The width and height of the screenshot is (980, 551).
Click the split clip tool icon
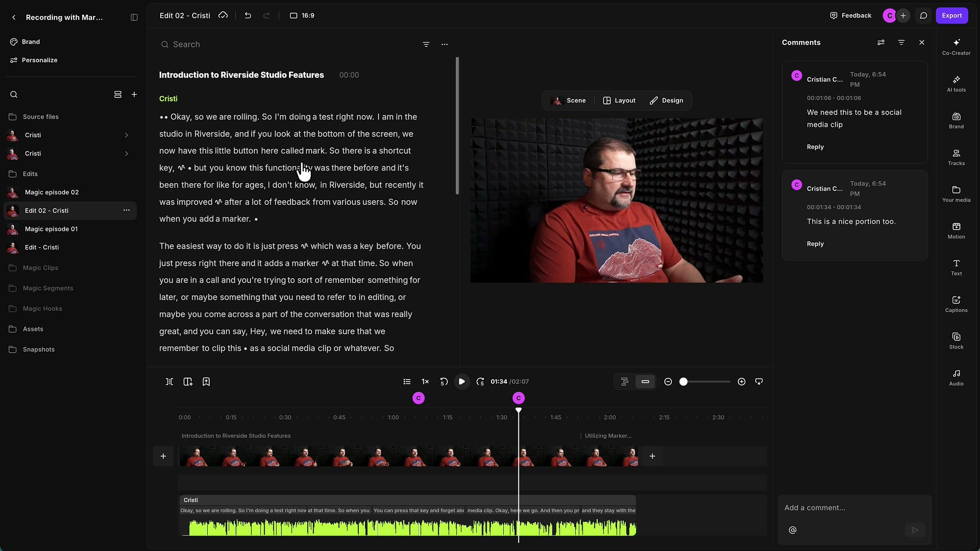click(x=169, y=382)
